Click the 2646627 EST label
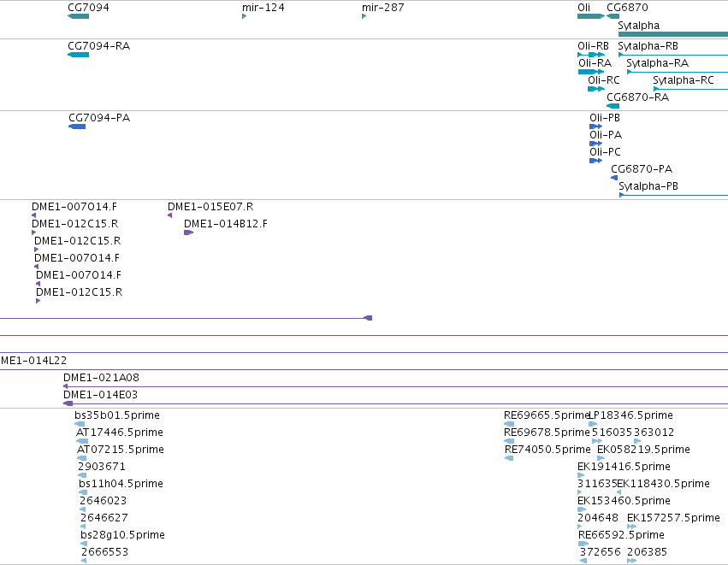Image resolution: width=728 pixels, height=565 pixels. click(104, 518)
